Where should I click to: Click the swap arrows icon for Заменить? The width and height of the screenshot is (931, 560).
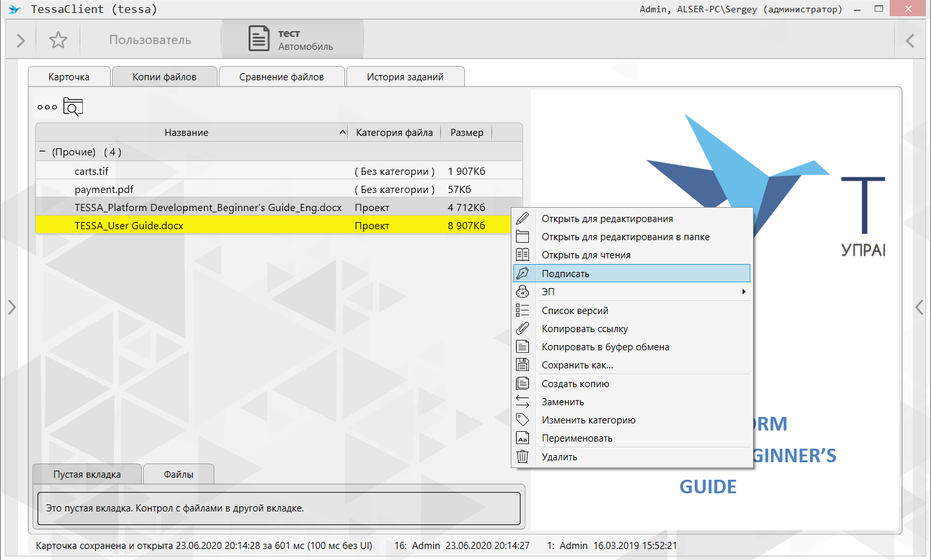pos(522,401)
